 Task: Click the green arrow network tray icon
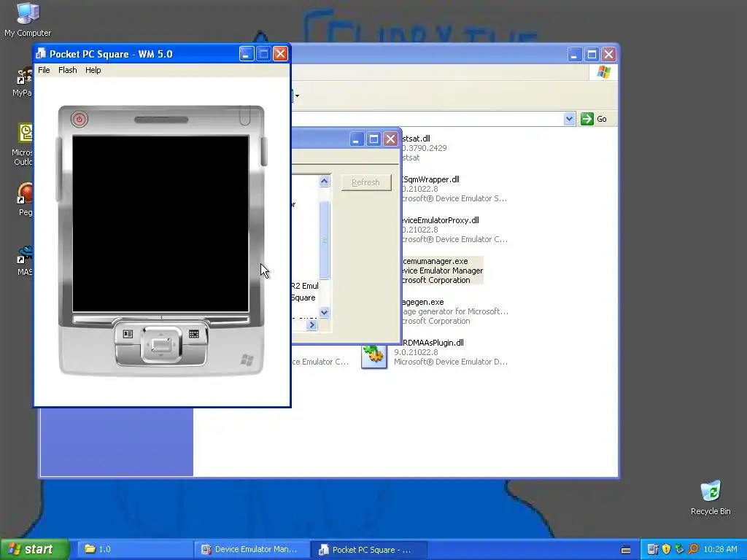pyautogui.click(x=679, y=550)
